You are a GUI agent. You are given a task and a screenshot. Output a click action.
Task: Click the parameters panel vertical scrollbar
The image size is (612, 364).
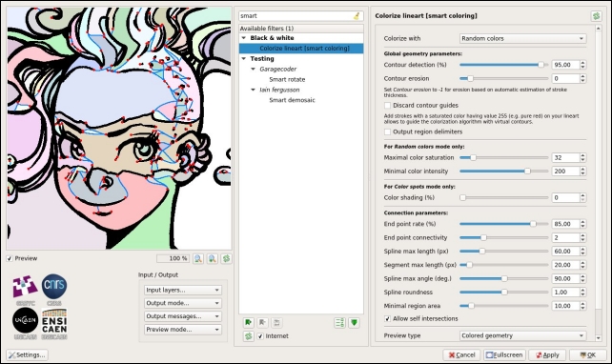click(x=599, y=183)
